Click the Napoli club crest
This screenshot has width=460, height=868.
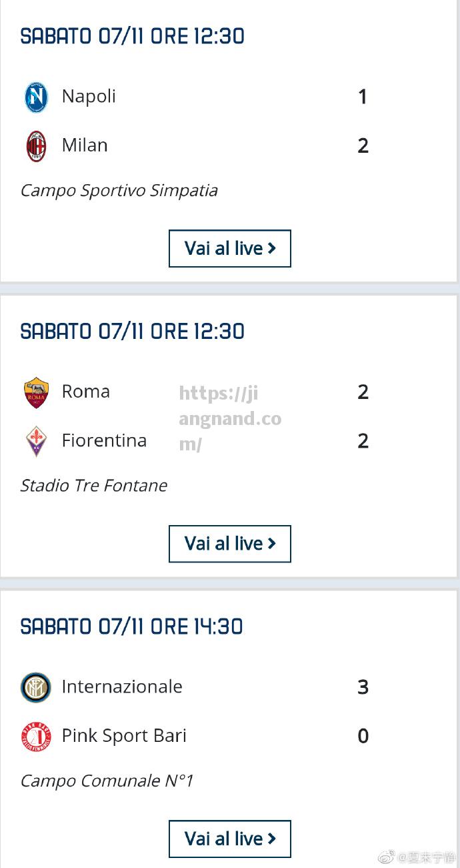coord(36,97)
